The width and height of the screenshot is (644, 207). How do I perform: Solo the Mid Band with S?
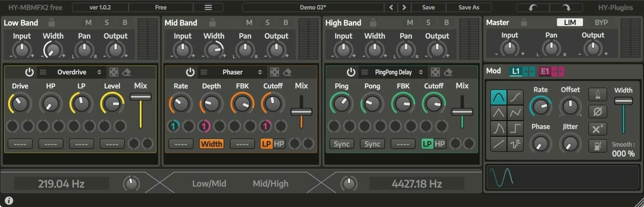[268, 22]
